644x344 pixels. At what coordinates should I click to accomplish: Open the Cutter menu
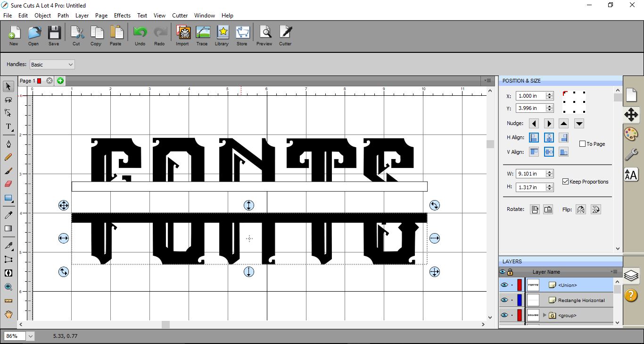click(x=180, y=16)
